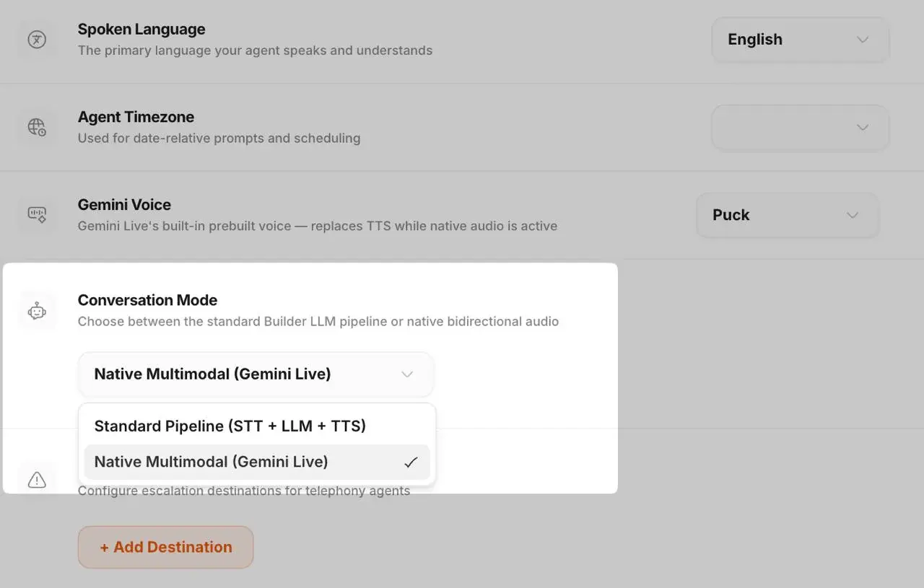924x588 pixels.
Task: Click the Spoken Language heading
Action: [x=141, y=29]
